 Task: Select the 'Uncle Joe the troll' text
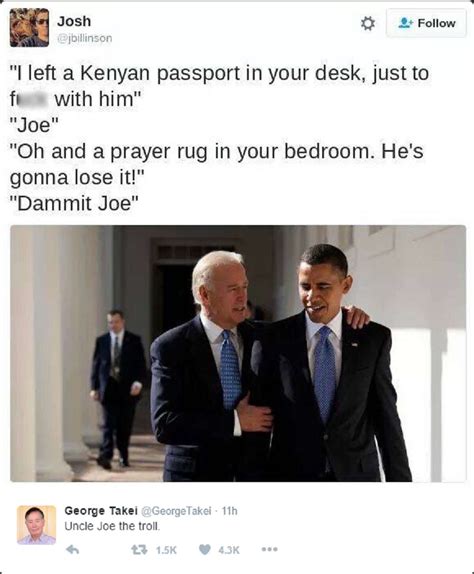[x=112, y=526]
